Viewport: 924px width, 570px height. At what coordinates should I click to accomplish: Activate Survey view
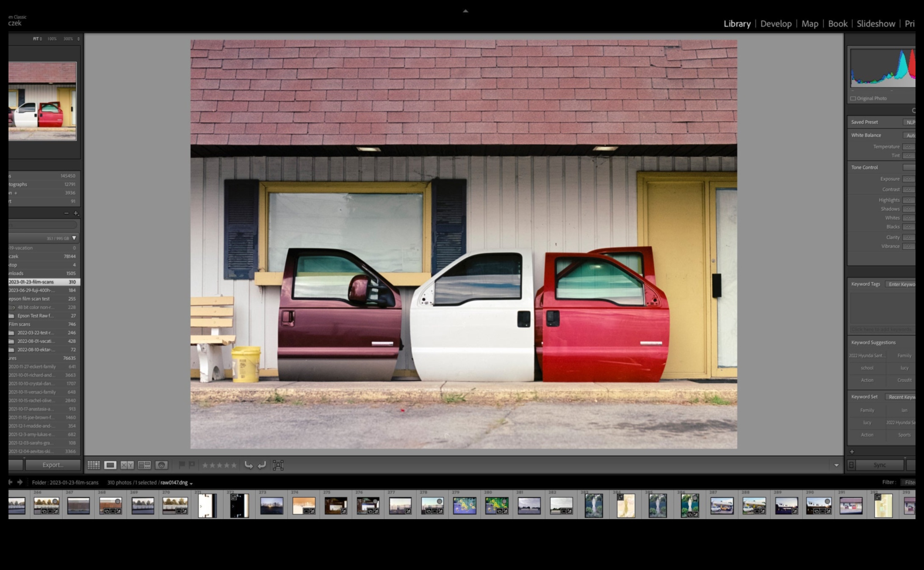144,465
